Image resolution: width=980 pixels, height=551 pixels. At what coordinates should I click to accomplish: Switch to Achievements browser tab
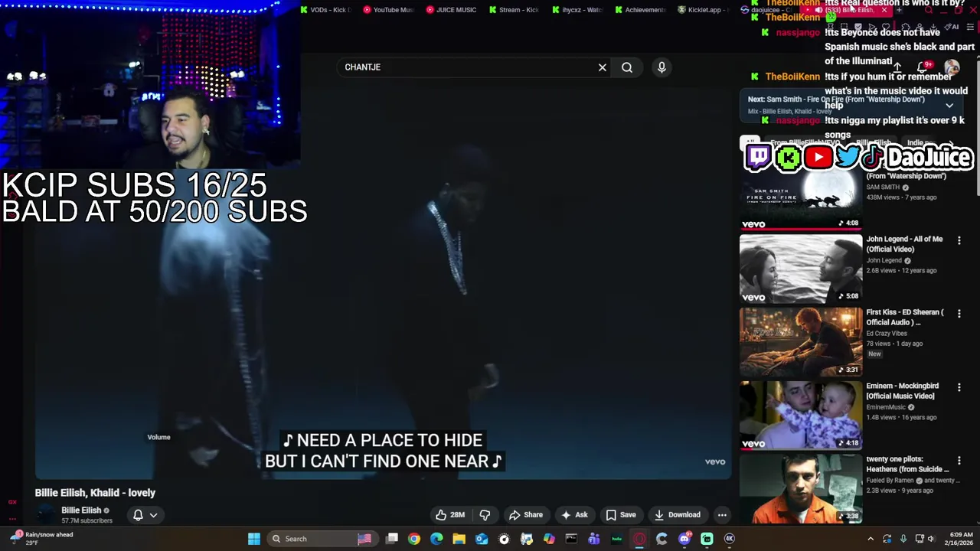639,10
